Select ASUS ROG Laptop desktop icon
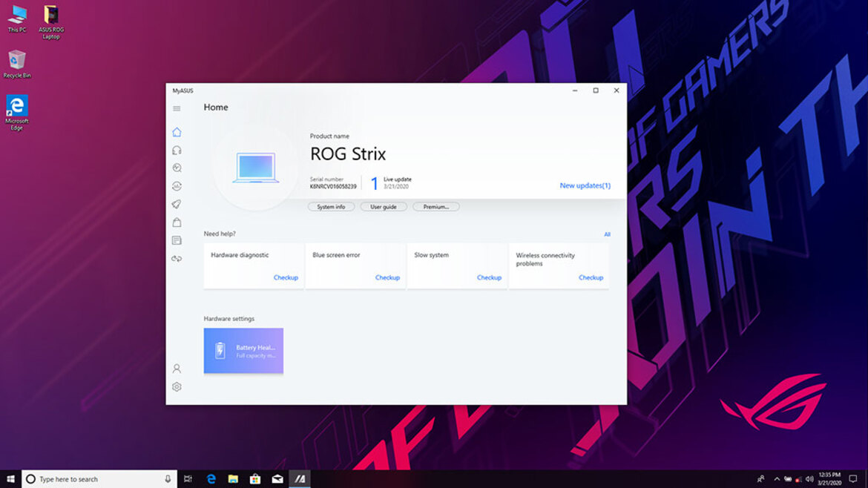868x488 pixels. click(51, 22)
